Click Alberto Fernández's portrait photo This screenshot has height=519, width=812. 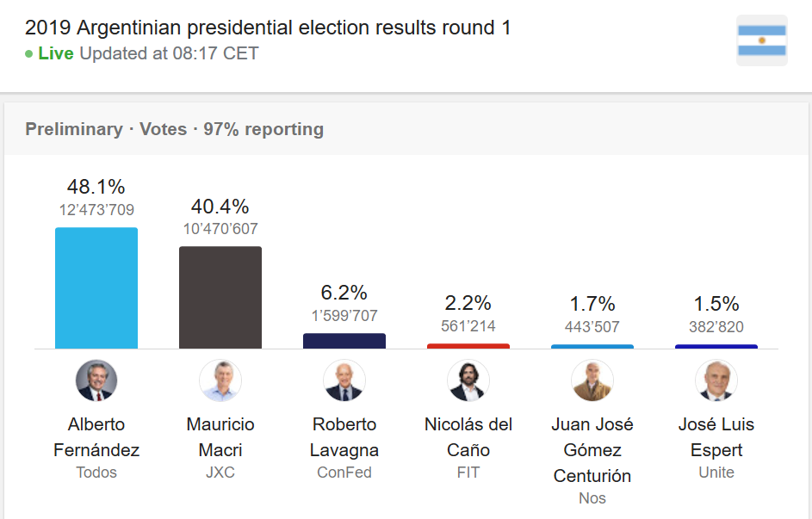(x=96, y=380)
